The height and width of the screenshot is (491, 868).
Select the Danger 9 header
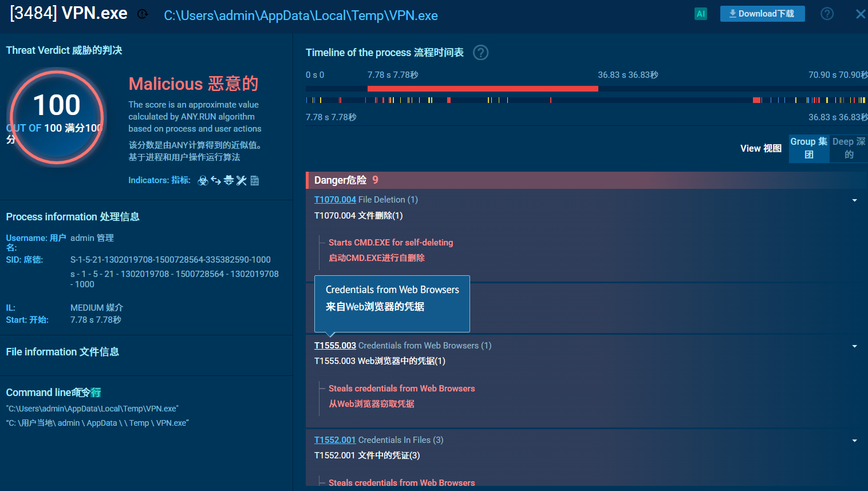coord(587,180)
